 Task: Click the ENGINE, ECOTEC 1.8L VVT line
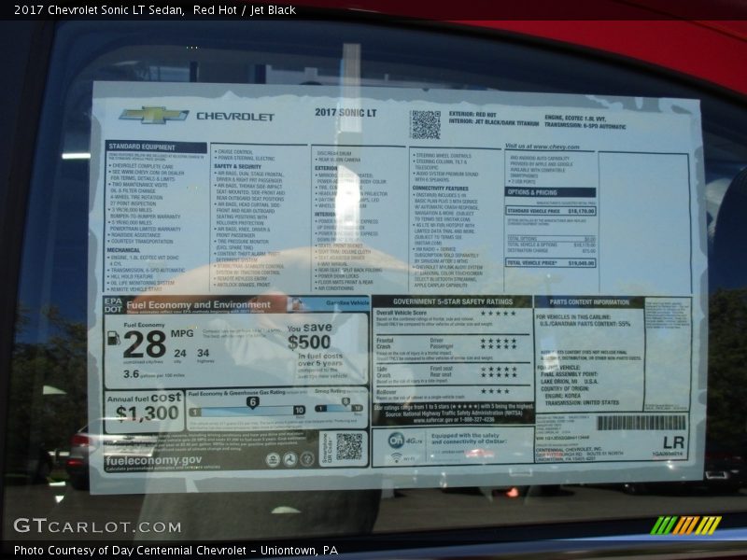point(575,119)
